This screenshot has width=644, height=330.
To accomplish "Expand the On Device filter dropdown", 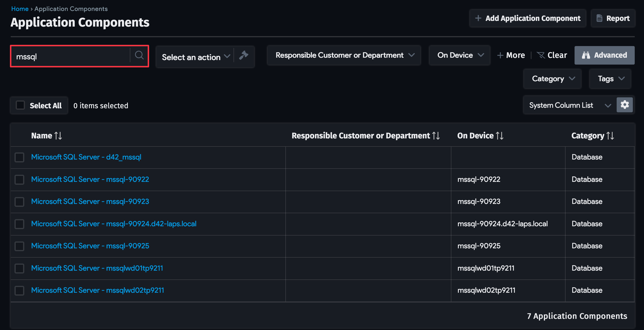I will click(x=459, y=55).
